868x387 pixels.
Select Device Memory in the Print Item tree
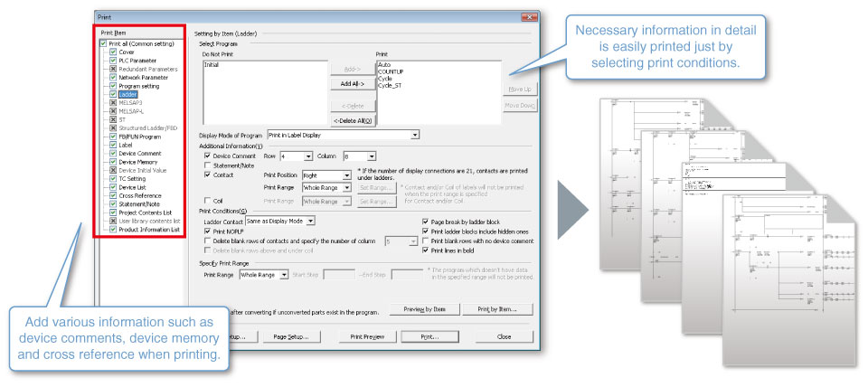pos(138,162)
